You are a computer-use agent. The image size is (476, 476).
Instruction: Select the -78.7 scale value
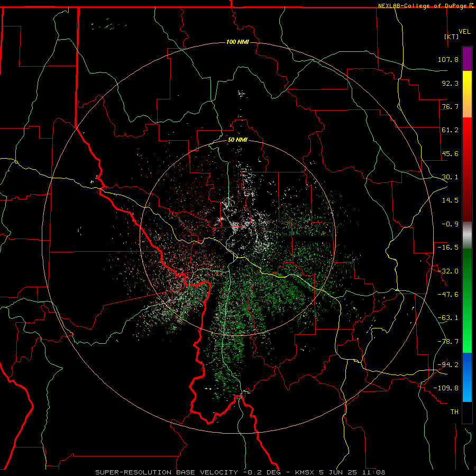click(448, 341)
